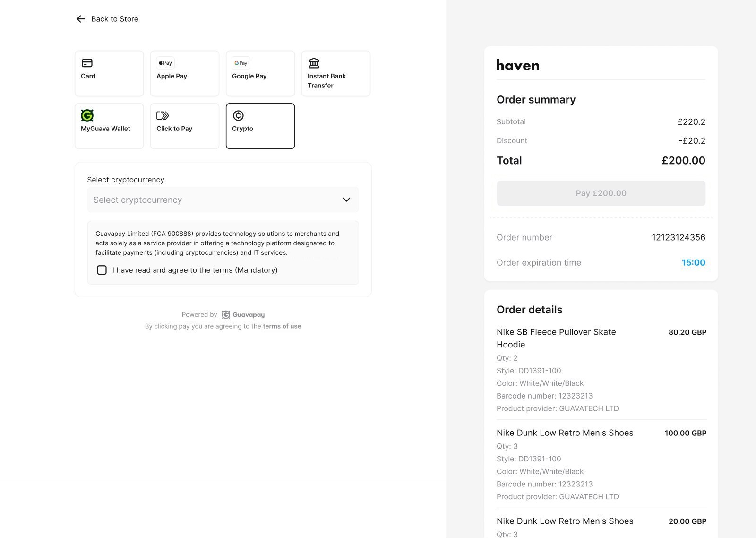Viewport: 756px width, 538px height.
Task: Choose the Google Pay logo
Action: [241, 63]
